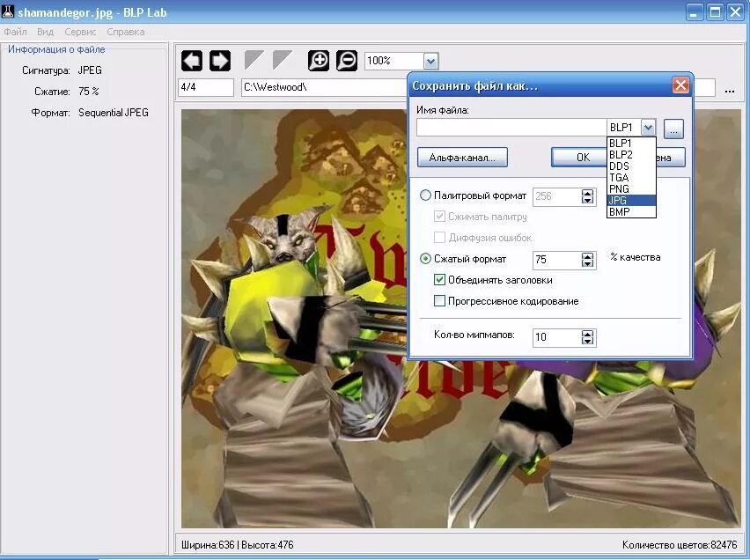Enable Прогрессивное кодирование checkbox

(439, 301)
